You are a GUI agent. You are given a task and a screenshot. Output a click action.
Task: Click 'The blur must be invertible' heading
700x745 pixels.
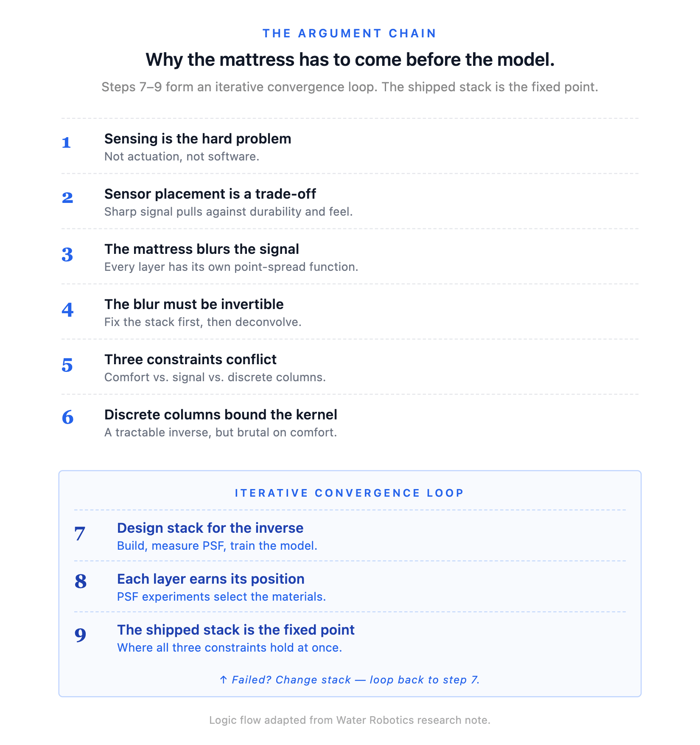194,304
